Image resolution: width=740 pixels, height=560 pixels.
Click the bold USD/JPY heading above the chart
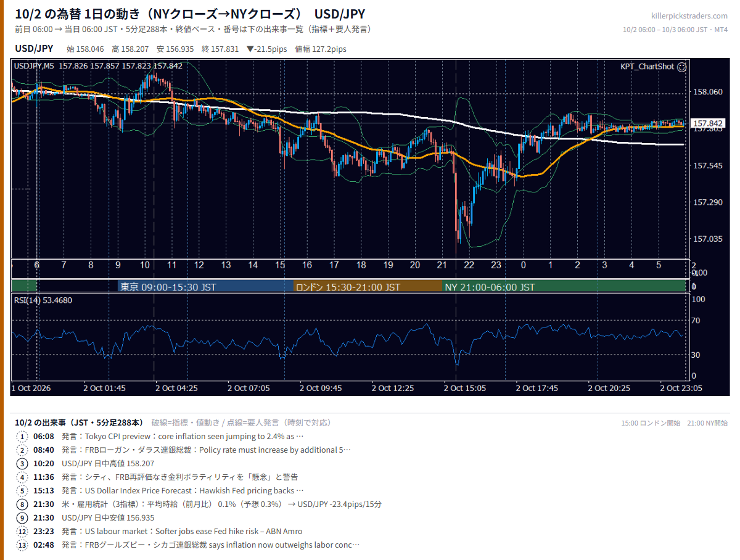tap(33, 49)
